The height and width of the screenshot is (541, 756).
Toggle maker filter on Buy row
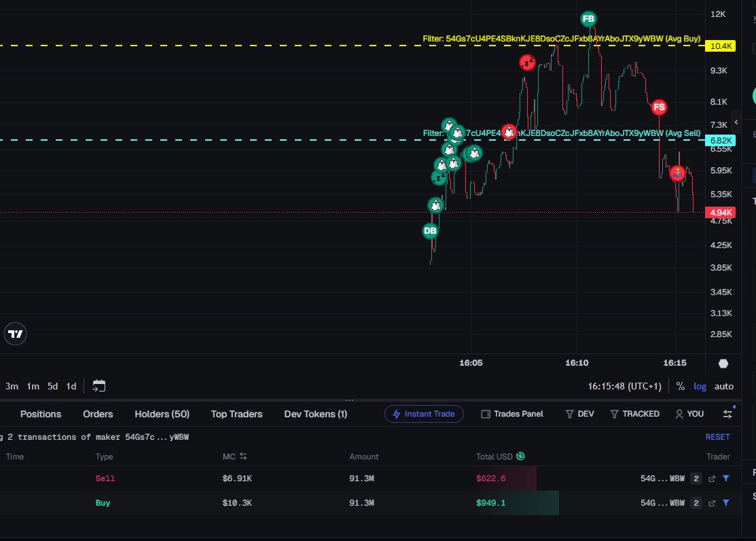click(725, 502)
